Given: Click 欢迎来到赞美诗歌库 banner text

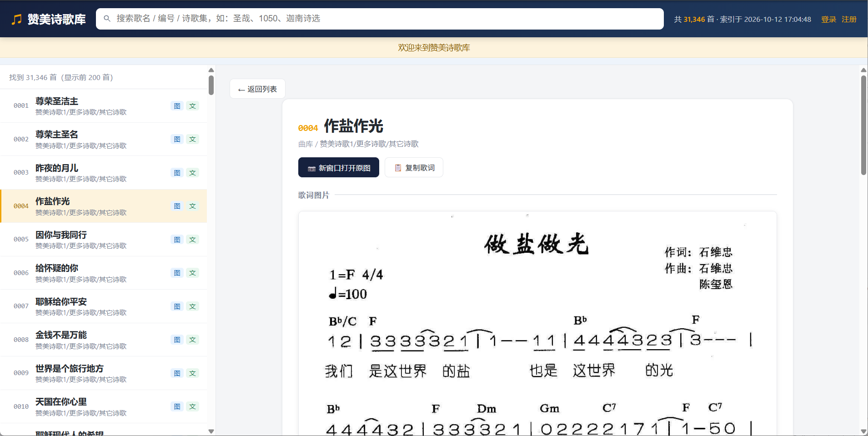Looking at the screenshot, I should [434, 48].
